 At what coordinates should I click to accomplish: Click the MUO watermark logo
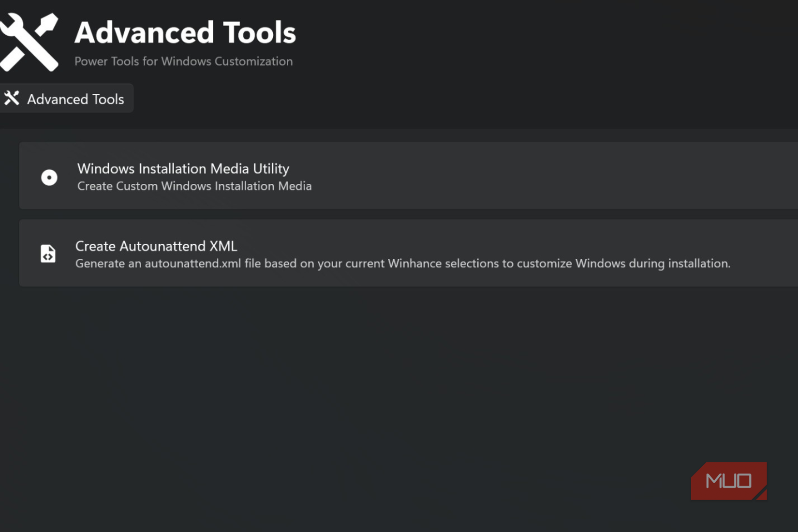[x=728, y=481]
